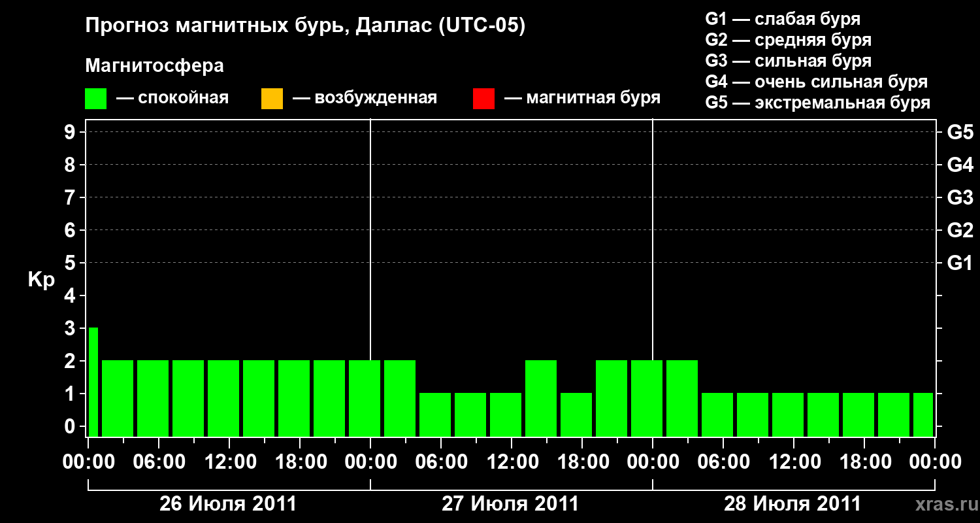980x523 pixels.
Task: Click the red 'магнитная буря' legend swatch
Action: [483, 99]
